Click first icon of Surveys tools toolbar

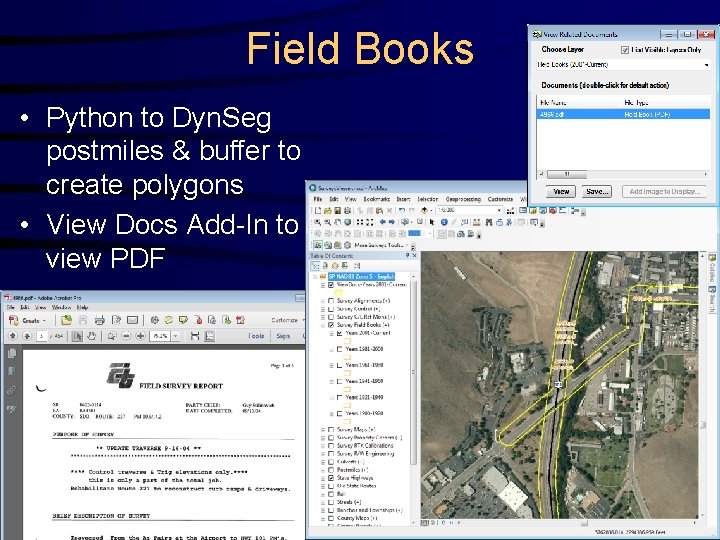(x=318, y=245)
